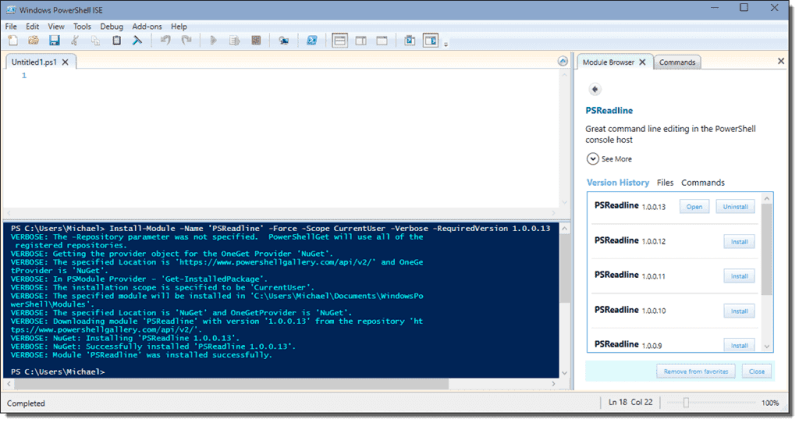
Task: Toggle the Show Command Add-on icon
Action: pyautogui.click(x=431, y=40)
